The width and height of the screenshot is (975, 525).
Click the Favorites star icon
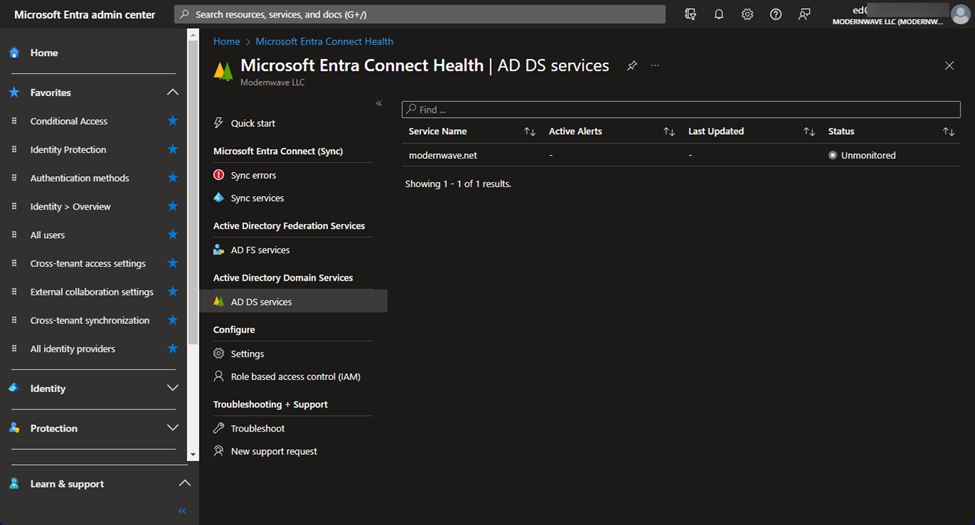[14, 92]
